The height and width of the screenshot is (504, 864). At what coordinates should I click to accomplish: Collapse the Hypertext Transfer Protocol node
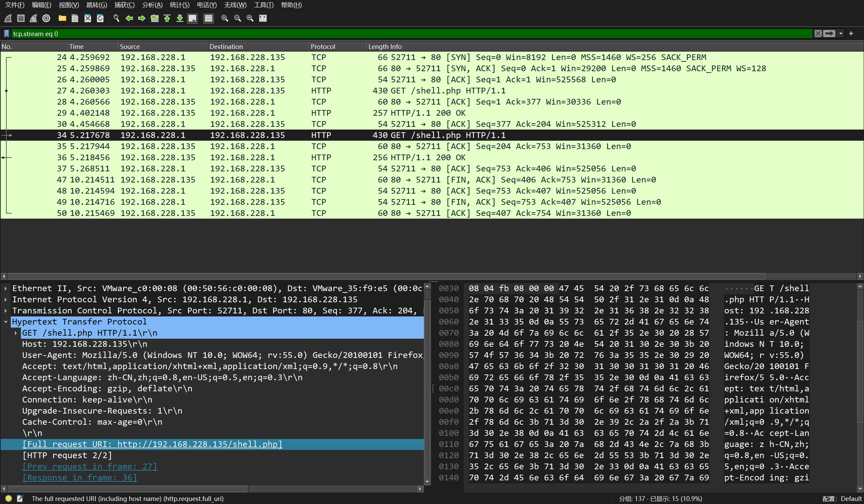point(5,322)
